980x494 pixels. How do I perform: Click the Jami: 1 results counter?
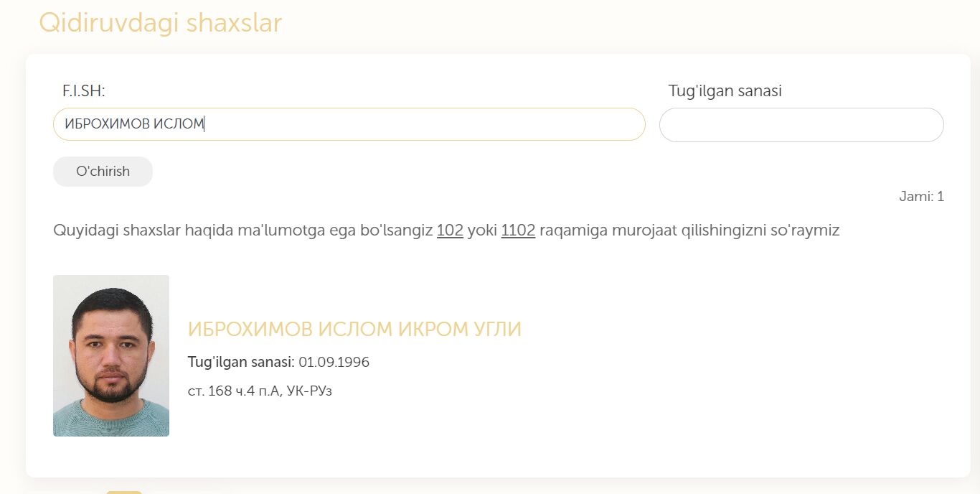922,196
